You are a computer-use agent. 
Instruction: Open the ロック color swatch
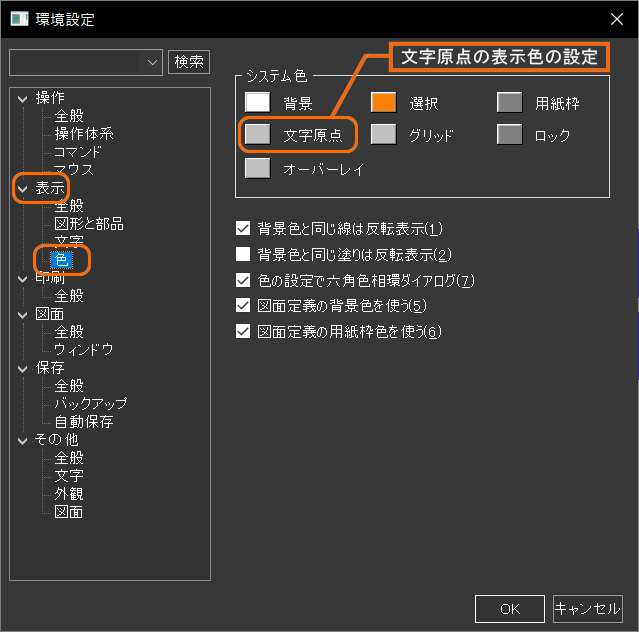(x=510, y=134)
